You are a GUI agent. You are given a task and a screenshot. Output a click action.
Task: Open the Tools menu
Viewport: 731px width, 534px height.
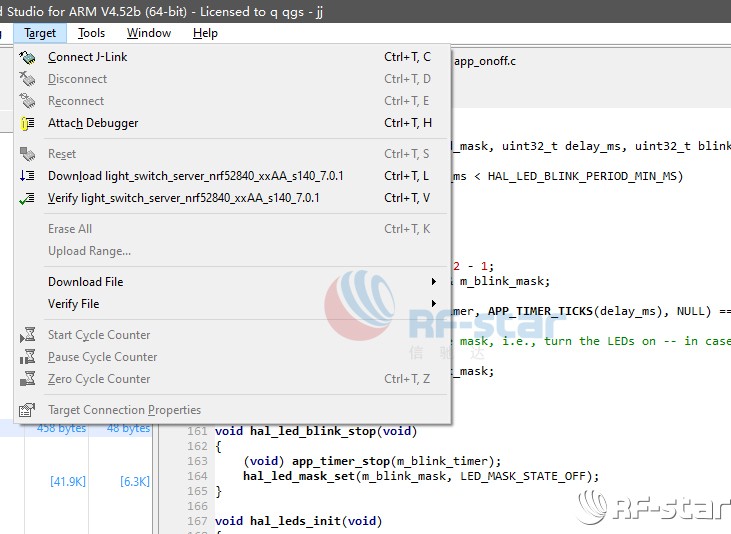91,33
